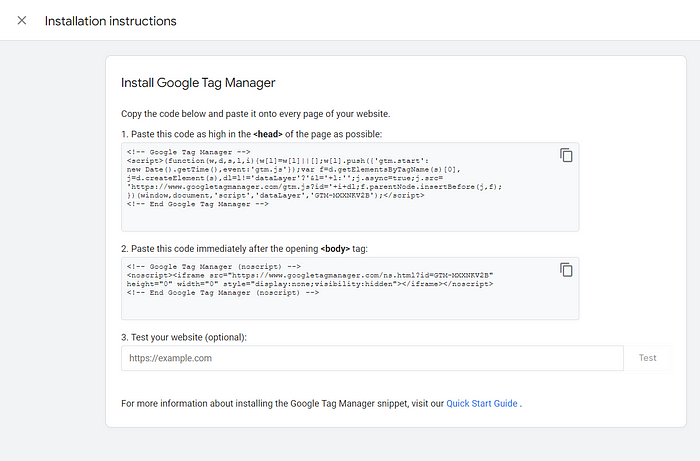
Task: Click inside the head script code box
Action: 350,187
